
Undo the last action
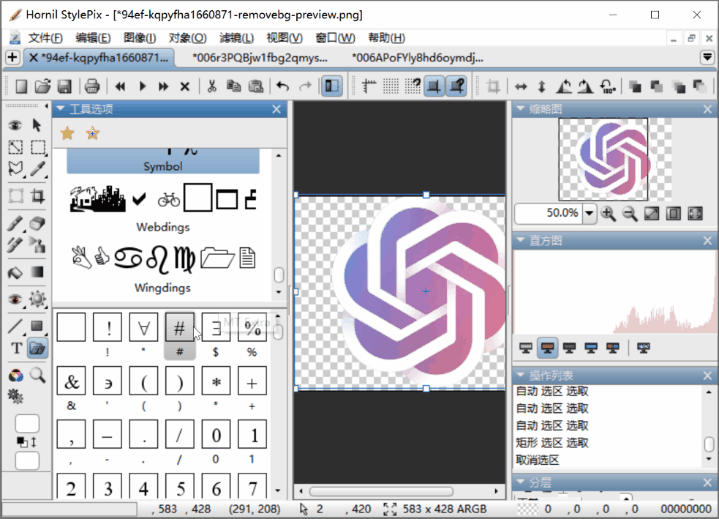pyautogui.click(x=282, y=86)
